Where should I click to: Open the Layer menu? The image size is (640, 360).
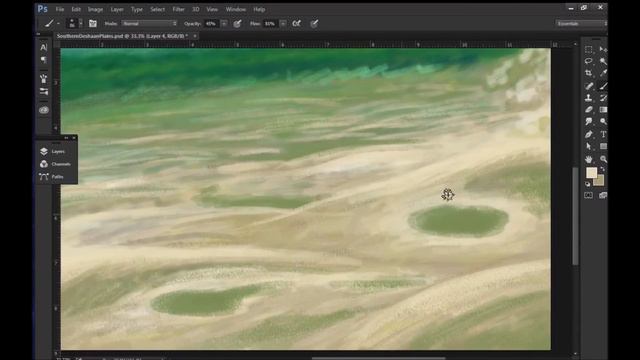click(117, 9)
